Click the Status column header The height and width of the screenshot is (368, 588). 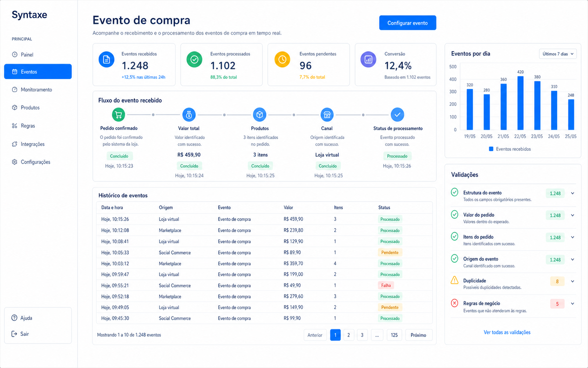coord(384,208)
